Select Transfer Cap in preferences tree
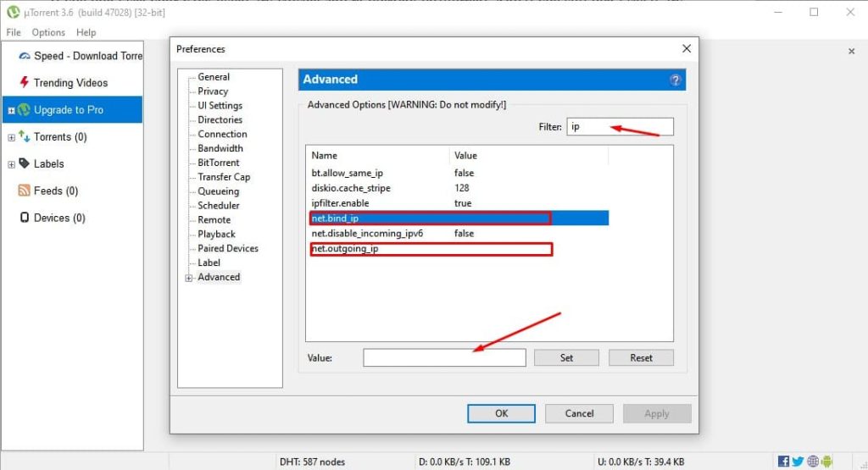 click(x=224, y=177)
